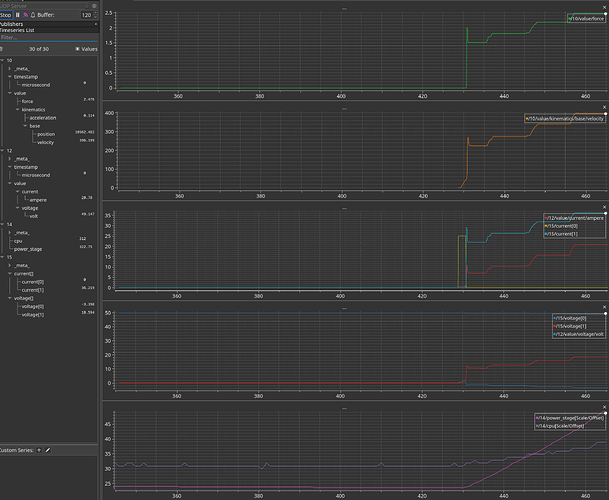Select voltage[1] in the tree
609x500 pixels.
[33, 315]
